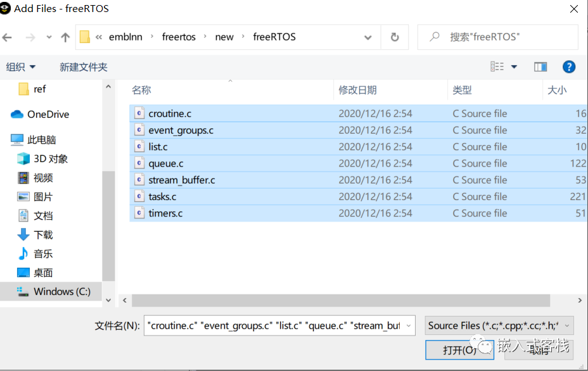
Task: Sort by 类型 column header
Action: point(462,90)
